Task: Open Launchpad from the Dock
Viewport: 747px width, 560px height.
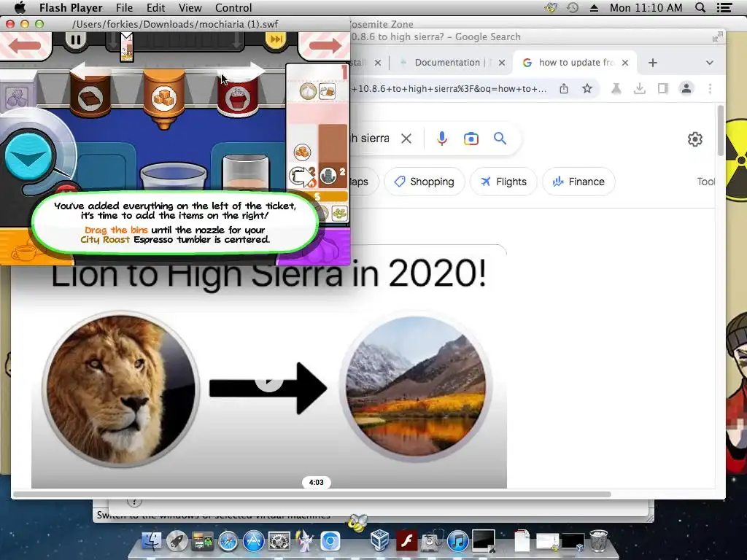Action: (177, 542)
